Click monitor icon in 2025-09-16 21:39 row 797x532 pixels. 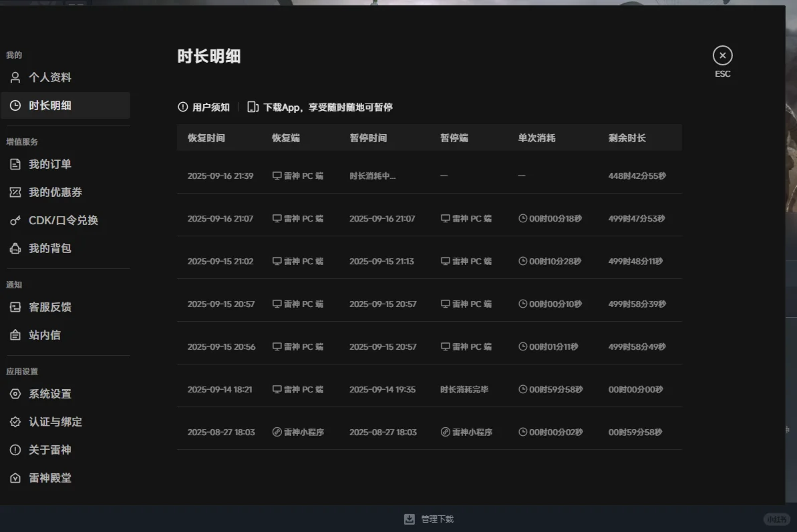click(x=277, y=176)
